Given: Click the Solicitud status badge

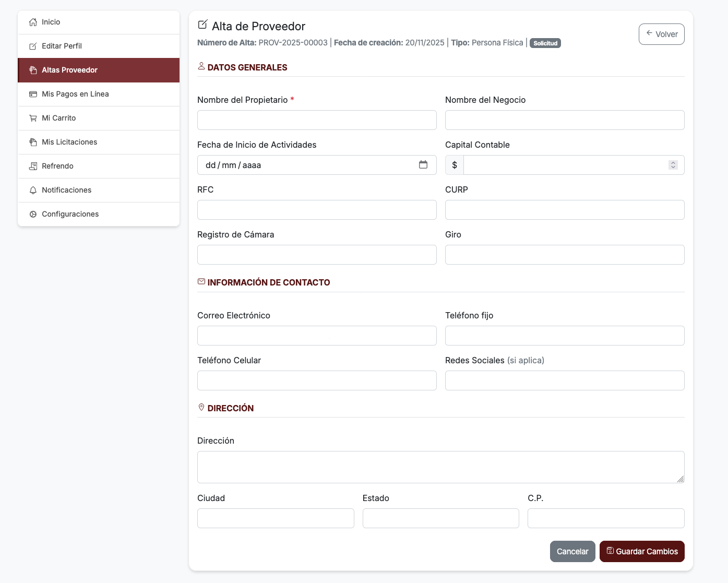Looking at the screenshot, I should click(545, 43).
